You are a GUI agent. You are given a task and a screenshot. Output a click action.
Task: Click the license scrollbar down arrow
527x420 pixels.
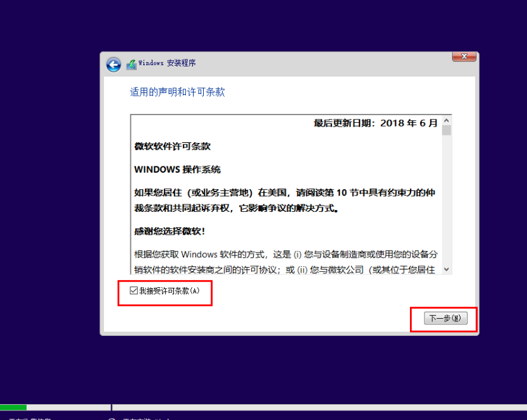click(x=447, y=269)
